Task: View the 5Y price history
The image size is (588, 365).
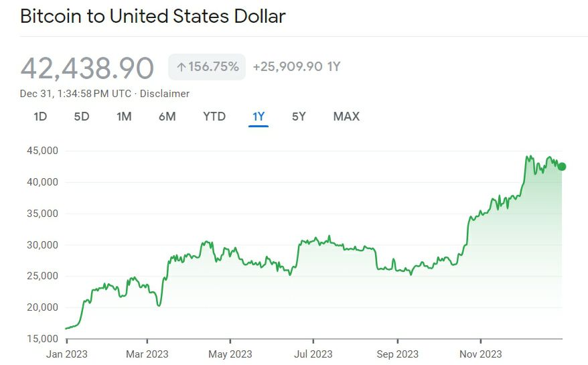Action: (299, 117)
